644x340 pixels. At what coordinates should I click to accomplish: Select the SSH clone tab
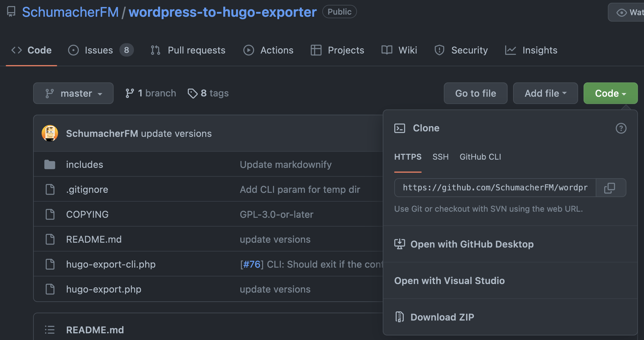pos(440,157)
